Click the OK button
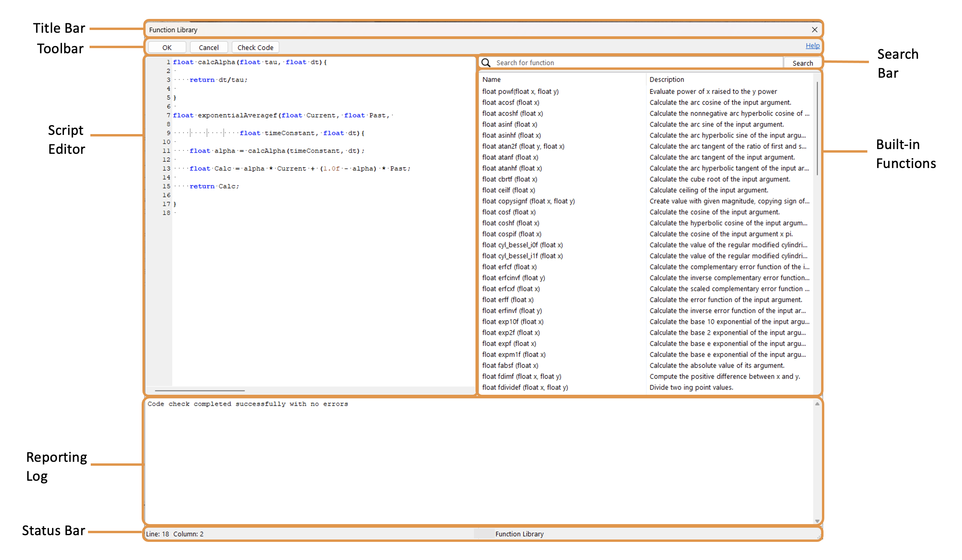The image size is (962, 560). coord(167,47)
